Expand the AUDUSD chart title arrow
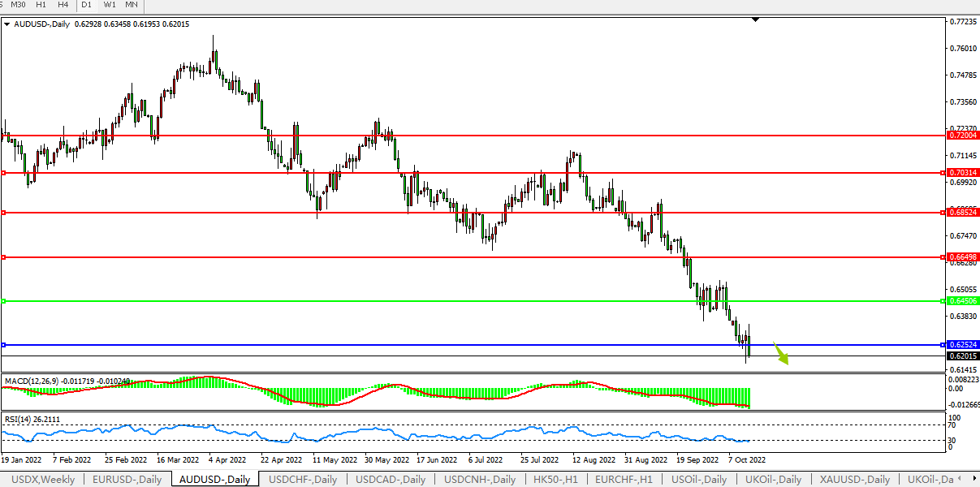The height and width of the screenshot is (487, 980). pyautogui.click(x=7, y=24)
